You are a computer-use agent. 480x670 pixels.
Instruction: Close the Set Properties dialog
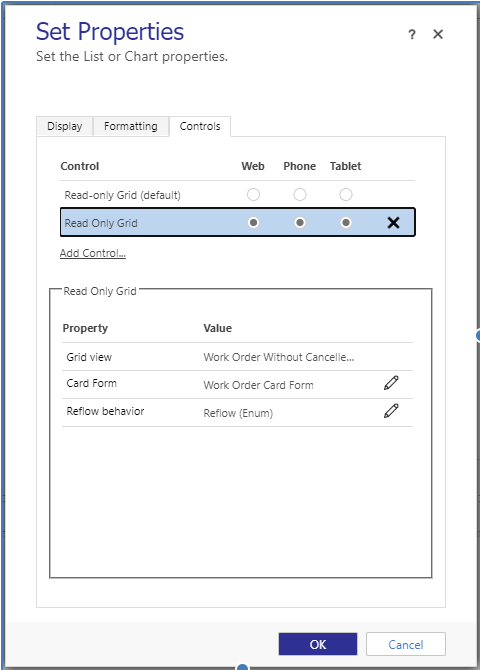[438, 34]
